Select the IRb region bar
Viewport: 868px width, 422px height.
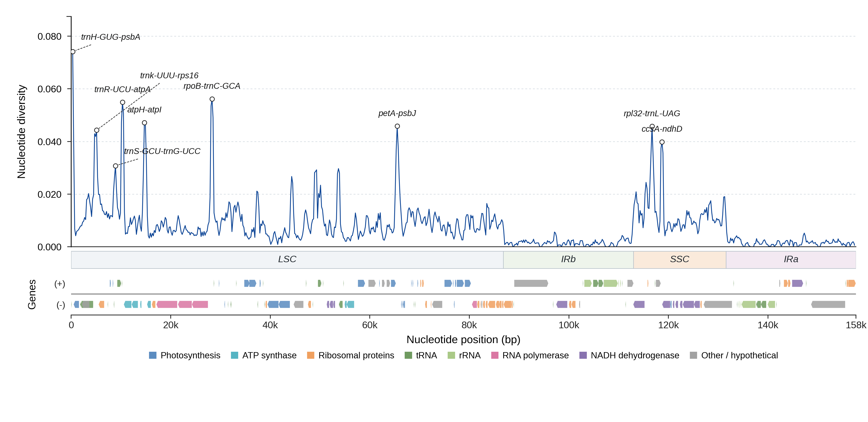(x=568, y=260)
